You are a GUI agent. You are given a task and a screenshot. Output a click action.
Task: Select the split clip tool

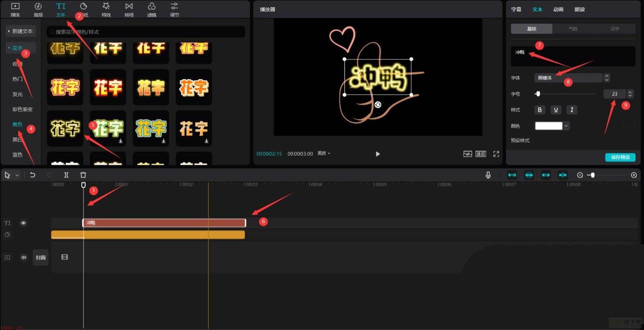(66, 175)
